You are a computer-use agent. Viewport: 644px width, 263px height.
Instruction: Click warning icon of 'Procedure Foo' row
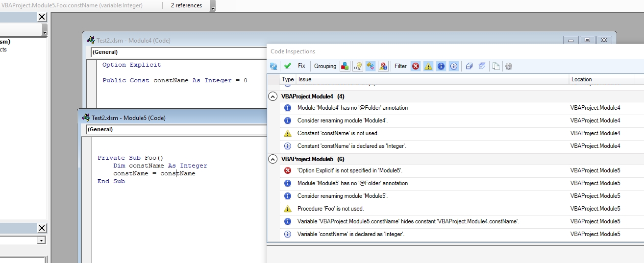288,209
